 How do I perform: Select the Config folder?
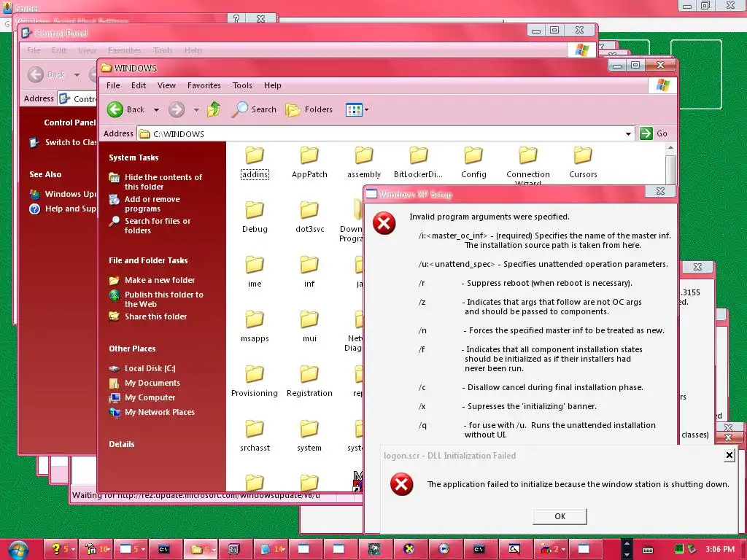473,162
